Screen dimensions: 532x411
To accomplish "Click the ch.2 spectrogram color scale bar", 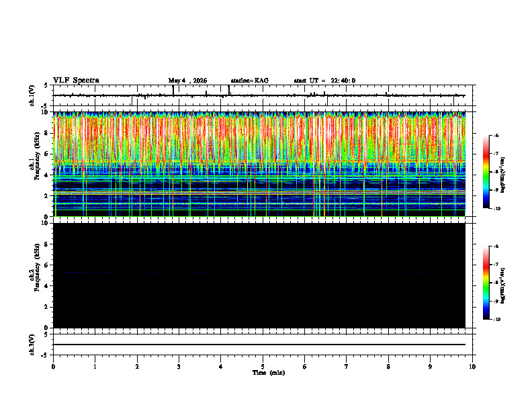I will tap(486, 283).
